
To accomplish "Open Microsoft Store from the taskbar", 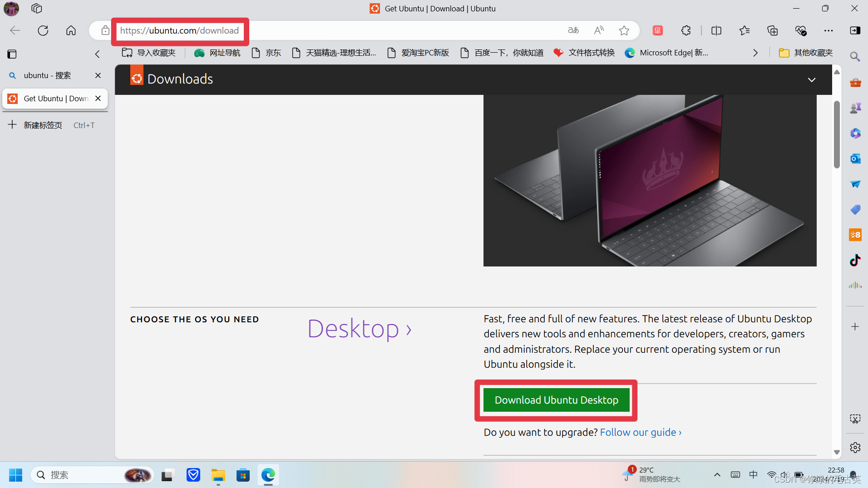I will [243, 475].
